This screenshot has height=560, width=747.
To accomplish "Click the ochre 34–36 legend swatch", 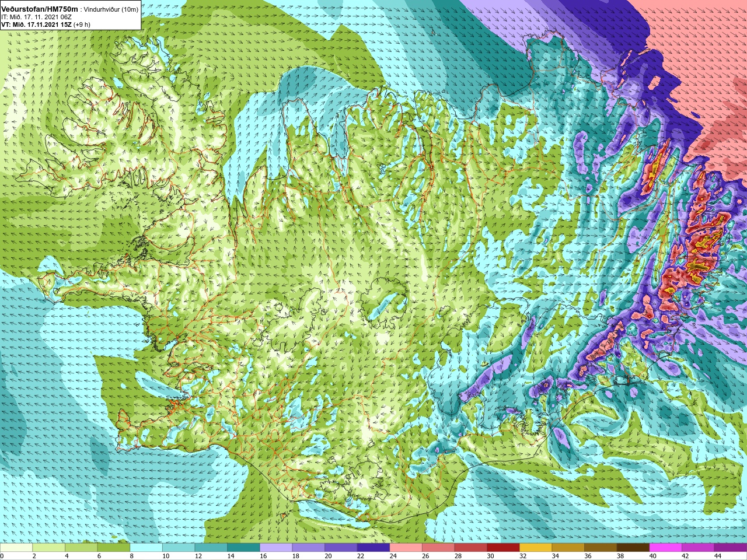I will [x=568, y=547].
